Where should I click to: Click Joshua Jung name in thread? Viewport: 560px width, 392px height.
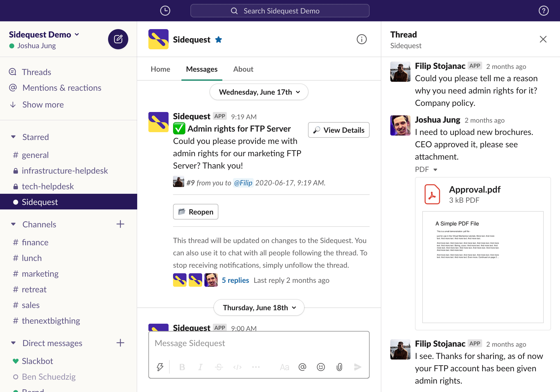click(x=437, y=120)
